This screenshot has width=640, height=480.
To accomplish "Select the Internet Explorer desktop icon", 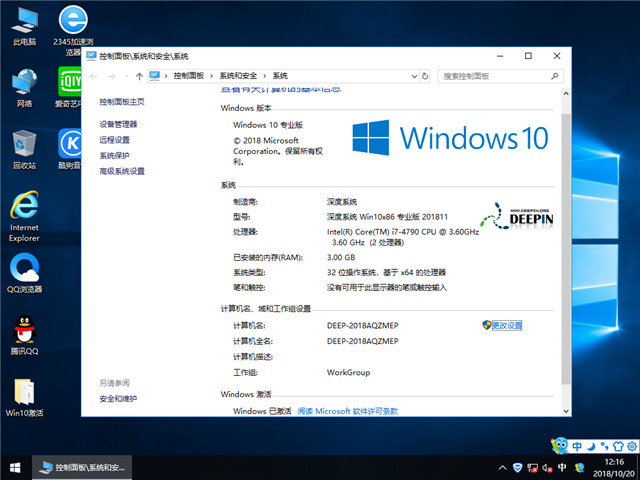I will tap(24, 216).
